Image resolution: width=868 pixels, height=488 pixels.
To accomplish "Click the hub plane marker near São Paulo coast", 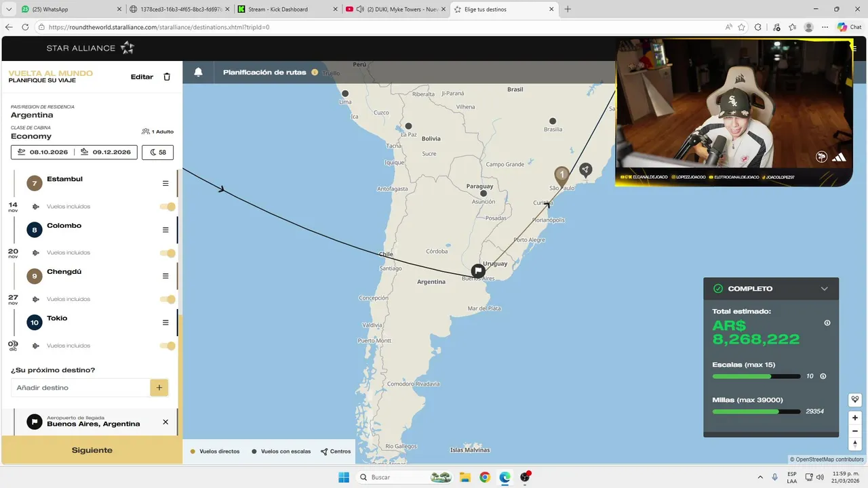I will click(585, 169).
